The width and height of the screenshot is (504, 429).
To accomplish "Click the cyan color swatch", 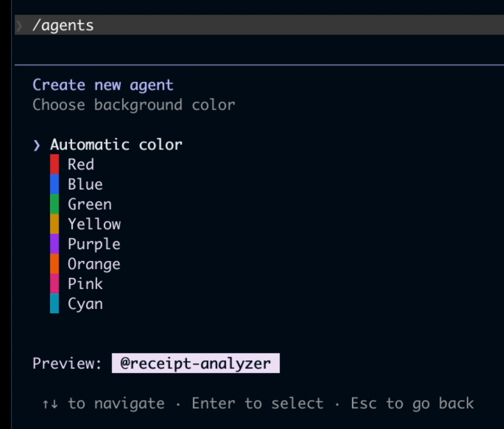I will coord(55,304).
